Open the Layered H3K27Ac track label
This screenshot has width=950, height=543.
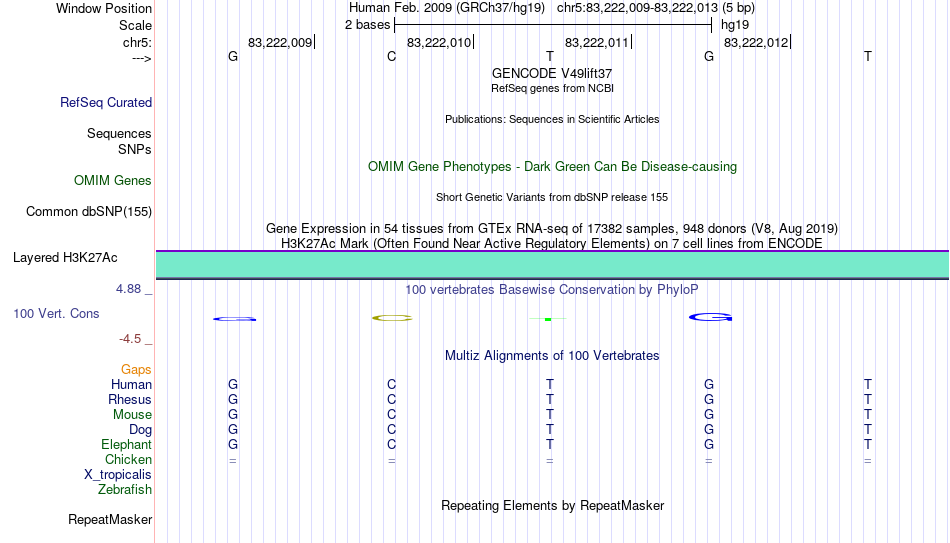coord(65,258)
